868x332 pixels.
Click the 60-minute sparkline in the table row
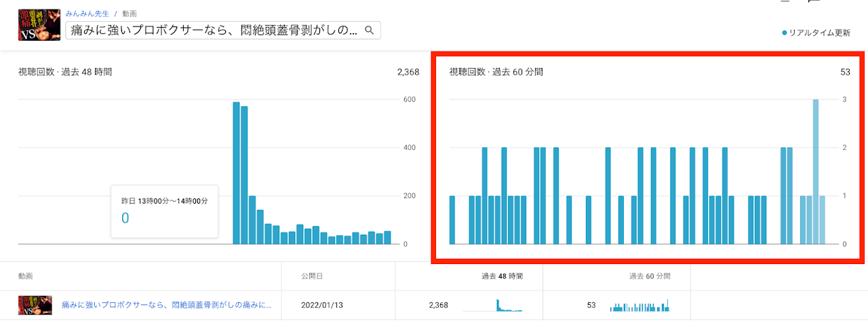[x=639, y=306]
